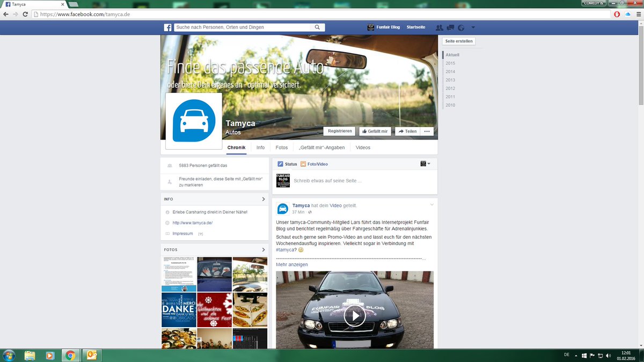Click Tamyca name in post

pos(301,205)
